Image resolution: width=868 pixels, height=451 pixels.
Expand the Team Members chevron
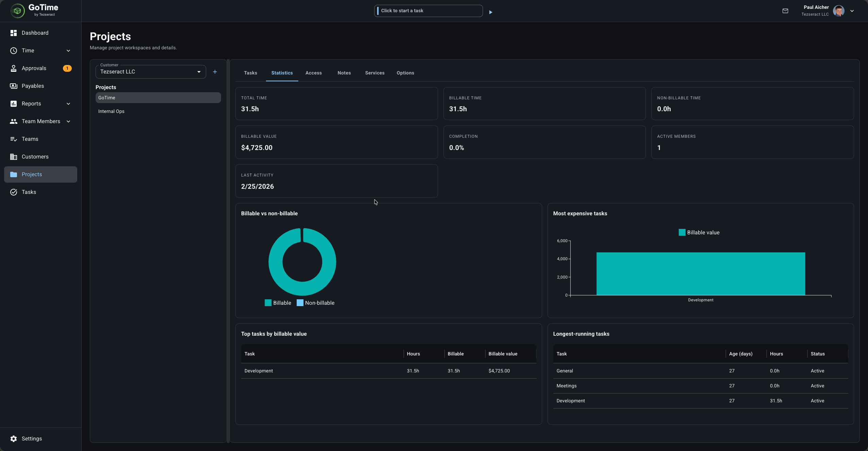[x=68, y=121]
